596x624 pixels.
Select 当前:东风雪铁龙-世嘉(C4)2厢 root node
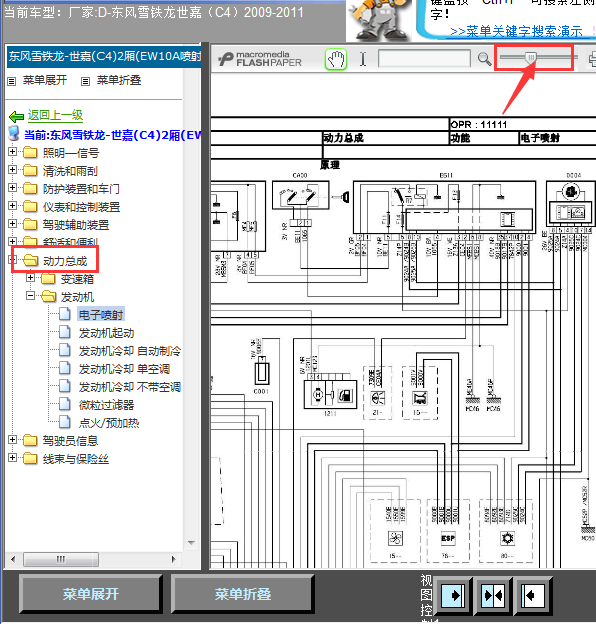click(x=112, y=135)
